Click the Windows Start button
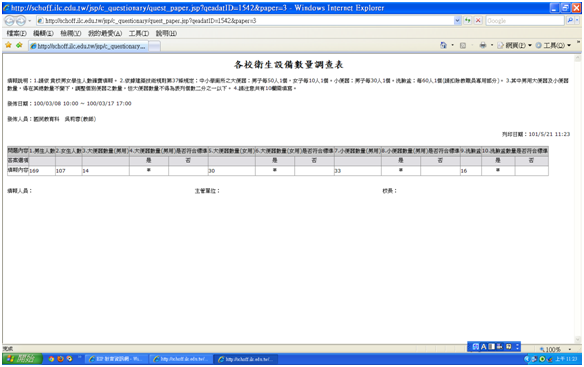Viewport: 584px width, 367px height. click(22, 359)
